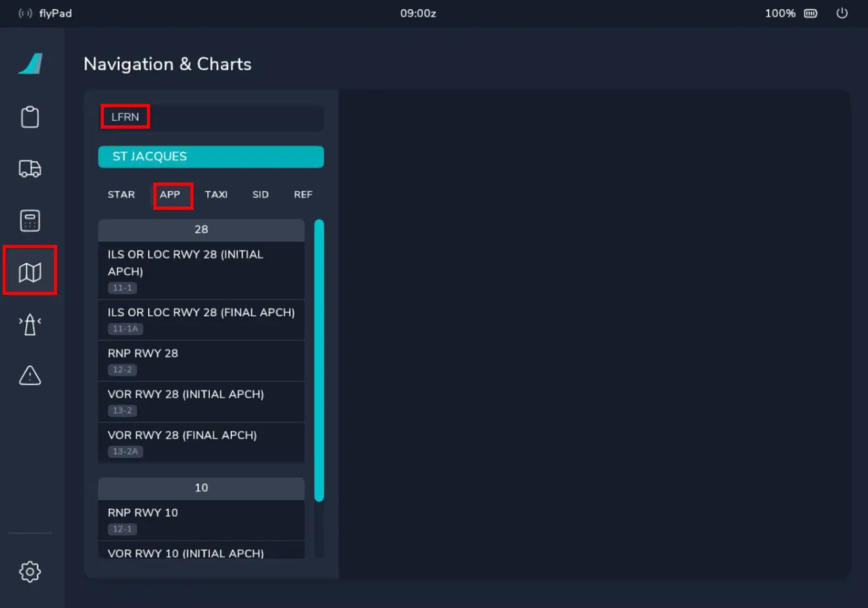Click the ST JACQUES airport name bar

point(211,156)
